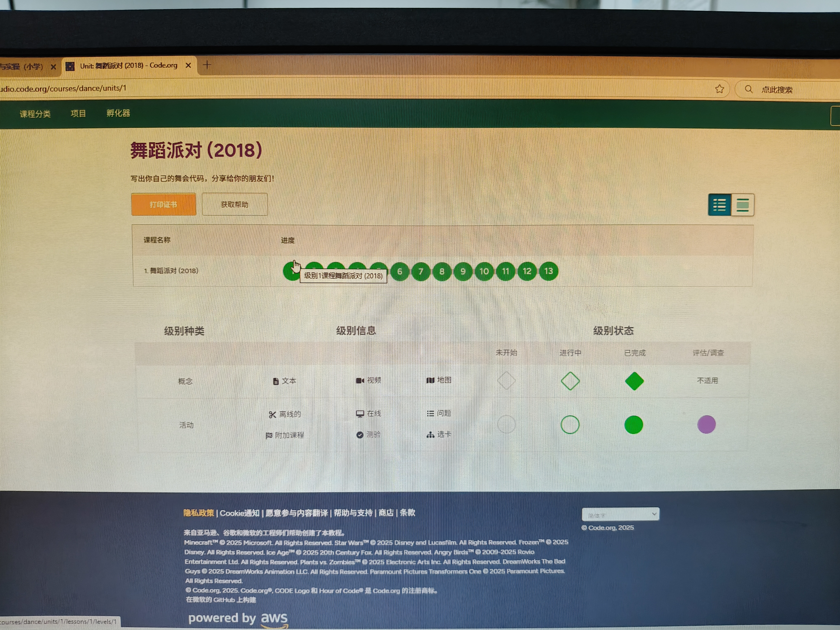Click the 文本 document icon in legend
Screen dimensions: 840x630
(276, 381)
